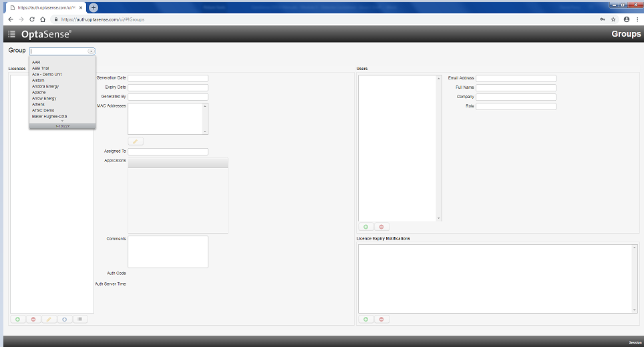Expand the Group combo box arrow
The height and width of the screenshot is (347, 644).
click(x=91, y=51)
